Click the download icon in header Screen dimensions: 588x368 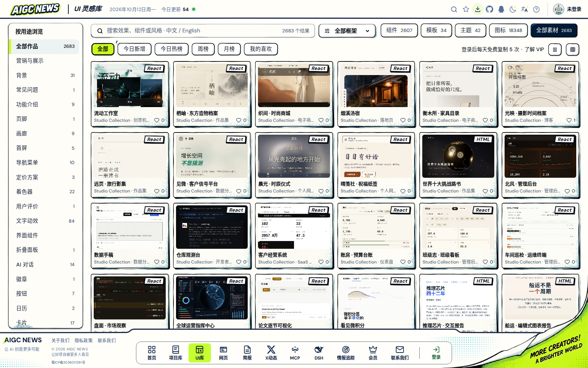click(478, 9)
